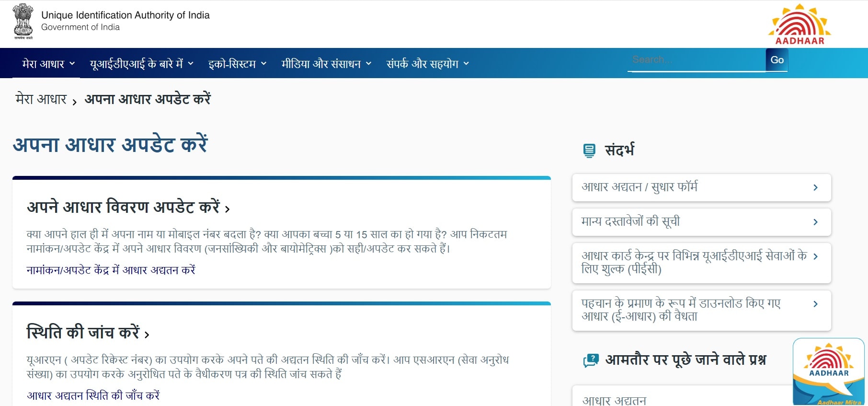Open आधार अद्यतन स्थिति की जाँच करें link
The width and height of the screenshot is (868, 406).
click(93, 395)
